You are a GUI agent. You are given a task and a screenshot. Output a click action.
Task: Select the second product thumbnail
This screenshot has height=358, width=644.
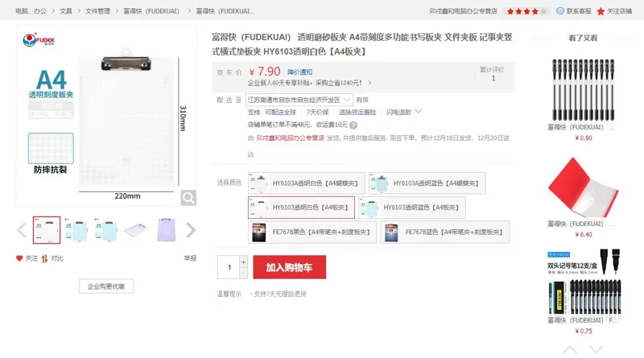click(76, 230)
